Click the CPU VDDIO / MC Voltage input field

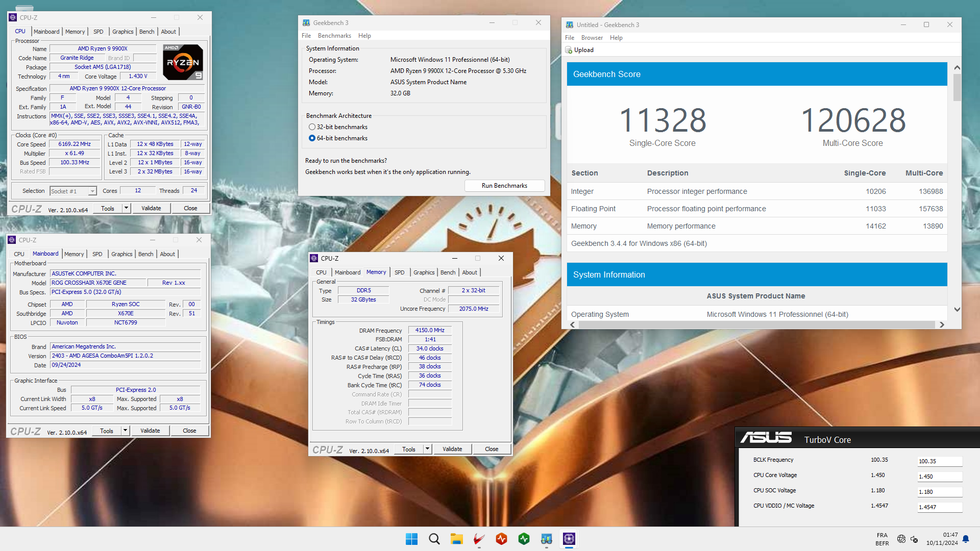pos(940,507)
